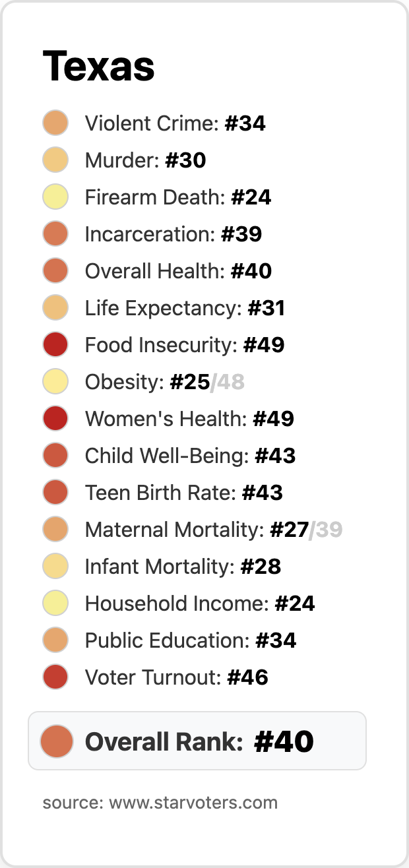
Task: Click the Obesity #25 rank text
Action: tap(189, 382)
